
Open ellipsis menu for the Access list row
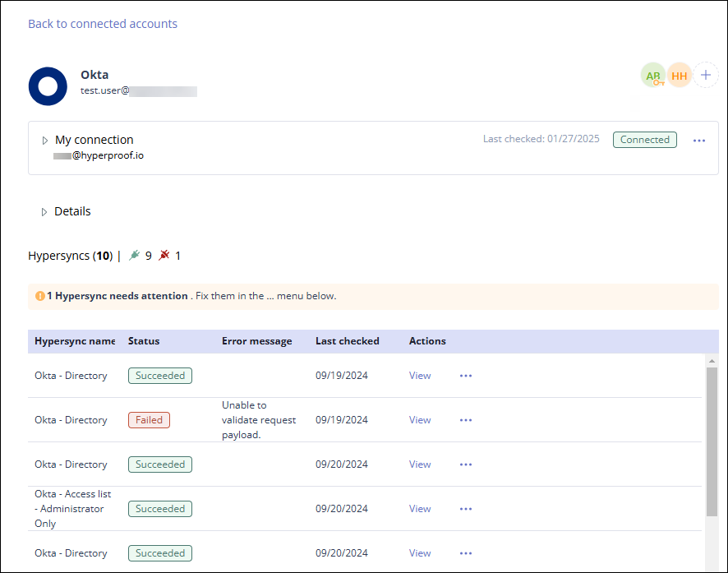click(x=466, y=509)
